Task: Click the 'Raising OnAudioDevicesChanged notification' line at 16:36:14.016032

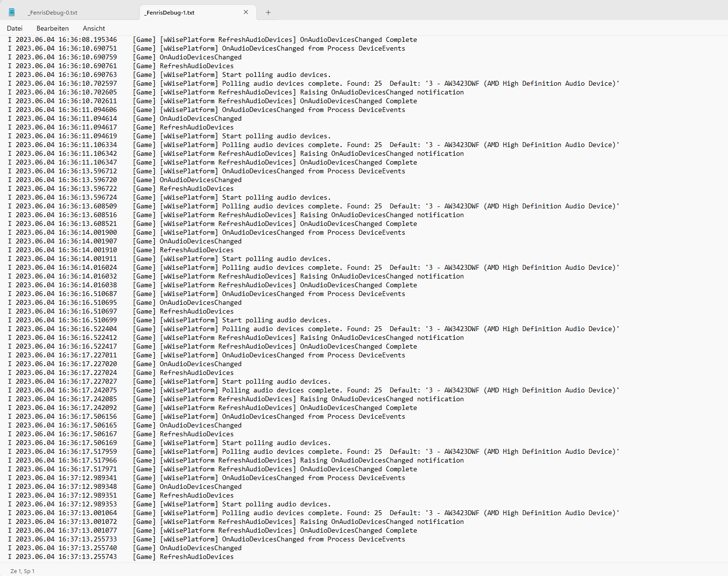Action: (236, 277)
